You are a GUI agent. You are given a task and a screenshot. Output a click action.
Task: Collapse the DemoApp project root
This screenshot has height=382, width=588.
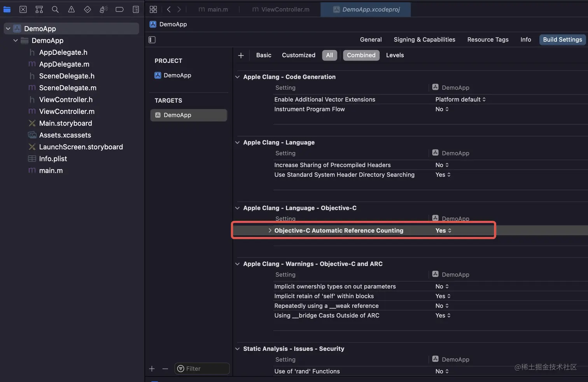tap(8, 29)
